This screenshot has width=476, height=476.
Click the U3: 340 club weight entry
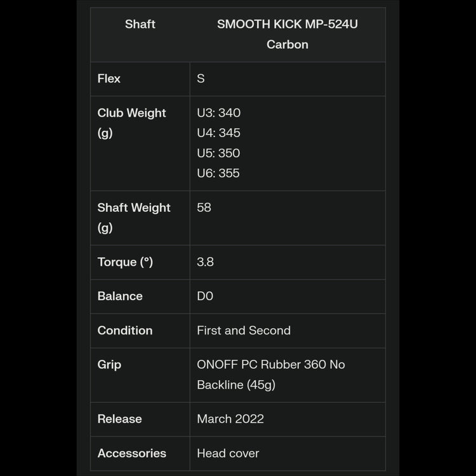[218, 113]
